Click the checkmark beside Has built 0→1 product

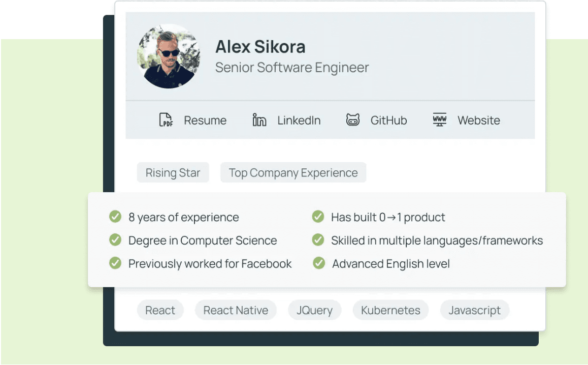point(318,217)
